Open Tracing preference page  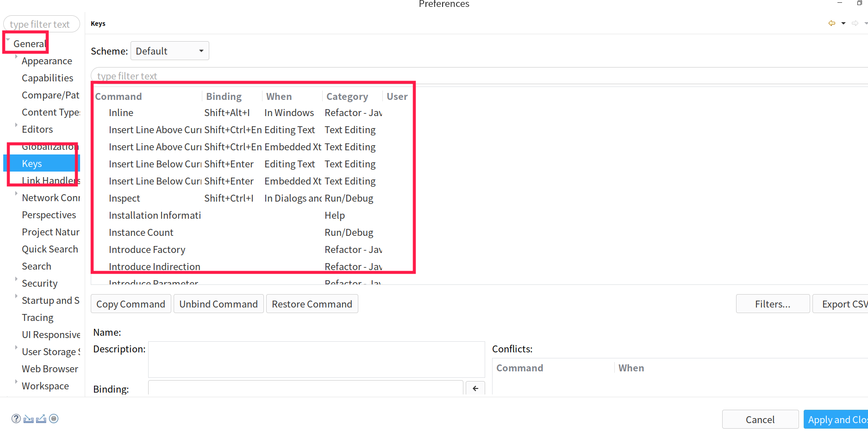click(37, 318)
